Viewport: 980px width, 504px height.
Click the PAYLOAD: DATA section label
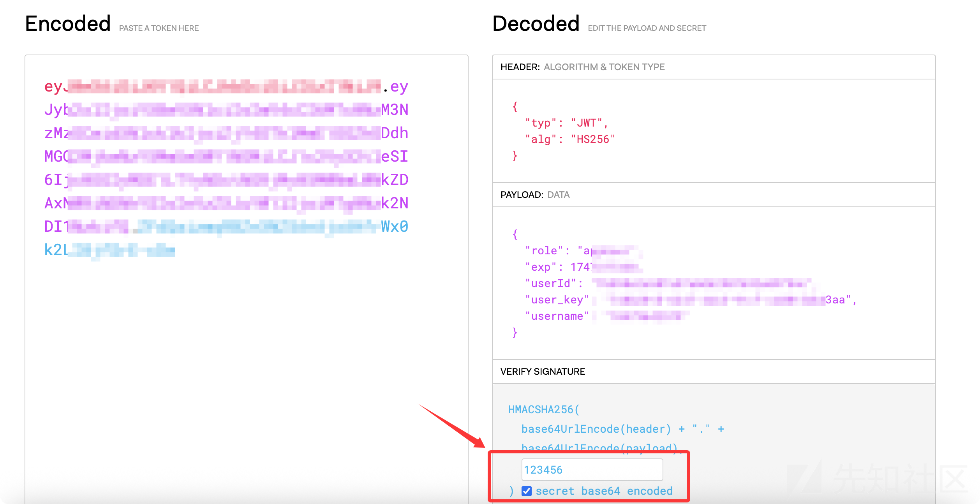535,195
